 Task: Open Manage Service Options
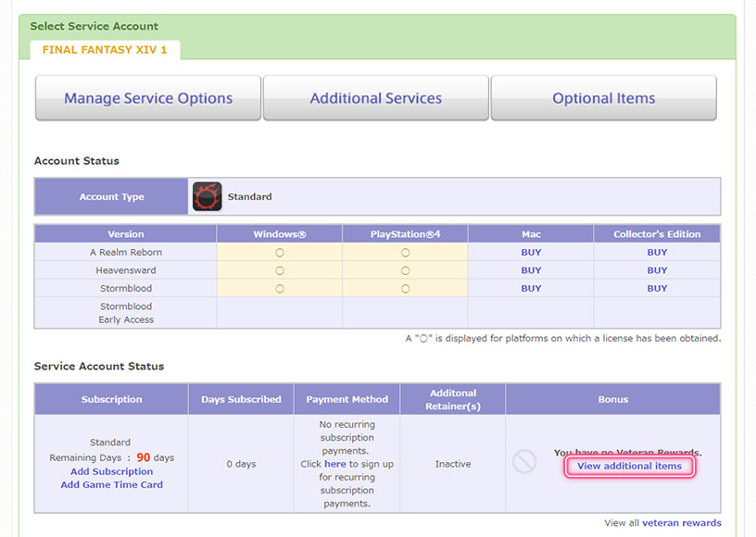pos(148,98)
